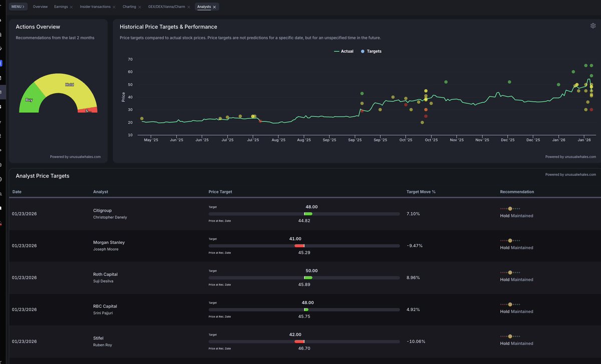Open chart settings gear icon
The width and height of the screenshot is (601, 364).
593,26
